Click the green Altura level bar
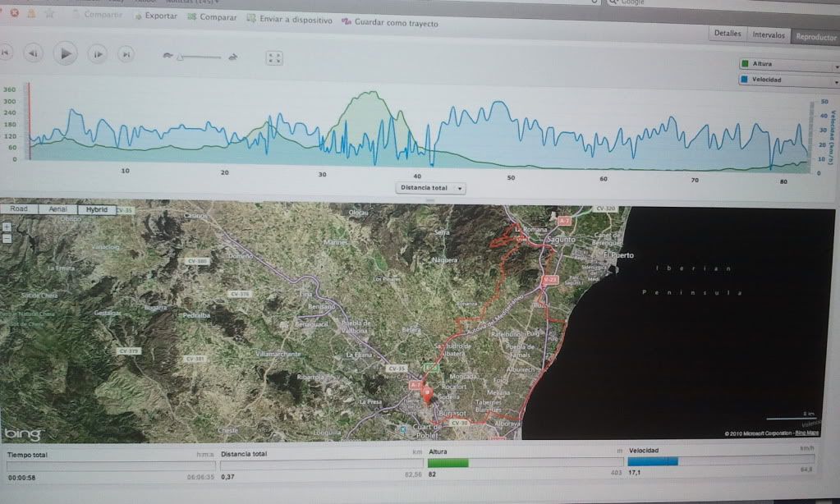 [448, 463]
